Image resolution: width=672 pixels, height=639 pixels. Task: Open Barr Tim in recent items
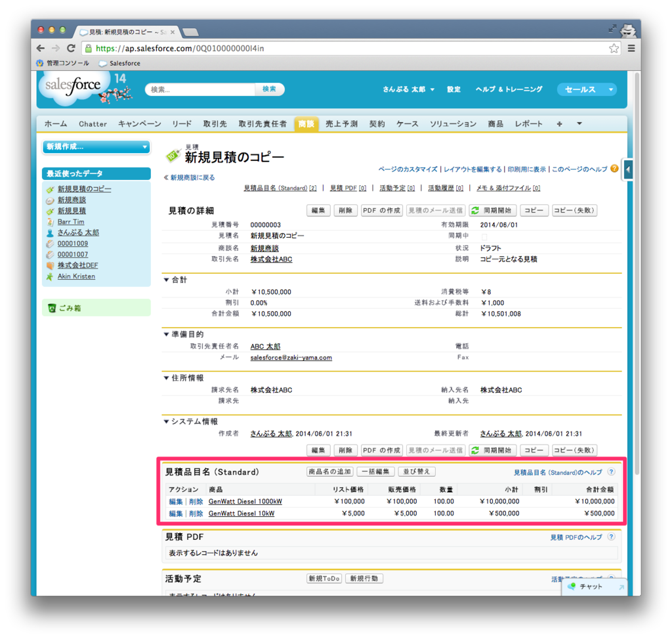pyautogui.click(x=71, y=222)
